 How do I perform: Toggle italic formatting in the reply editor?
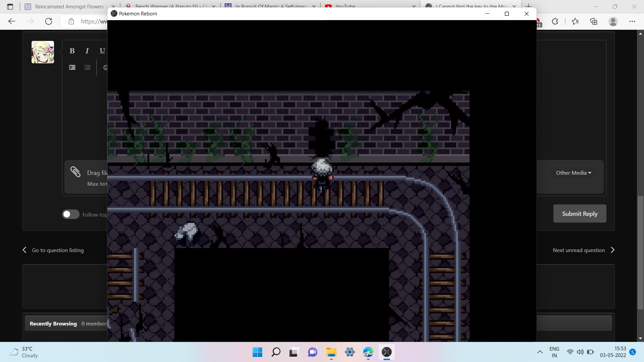pyautogui.click(x=87, y=51)
